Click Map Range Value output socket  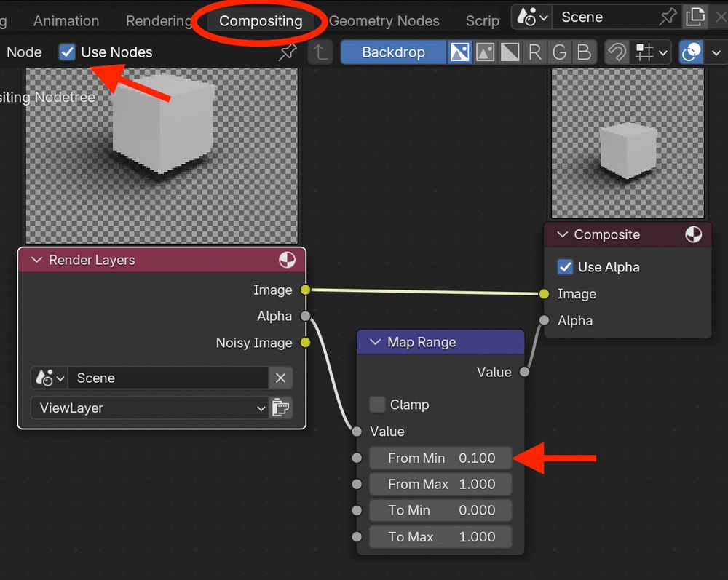tap(524, 372)
